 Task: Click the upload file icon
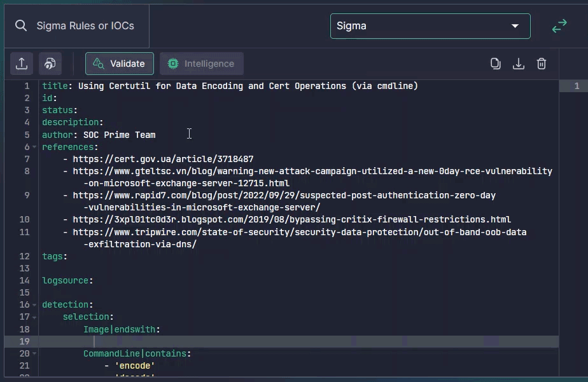tap(21, 64)
